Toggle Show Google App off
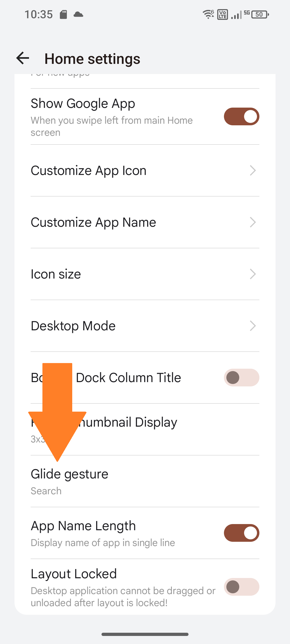Viewport: 290px width, 644px height. click(241, 116)
